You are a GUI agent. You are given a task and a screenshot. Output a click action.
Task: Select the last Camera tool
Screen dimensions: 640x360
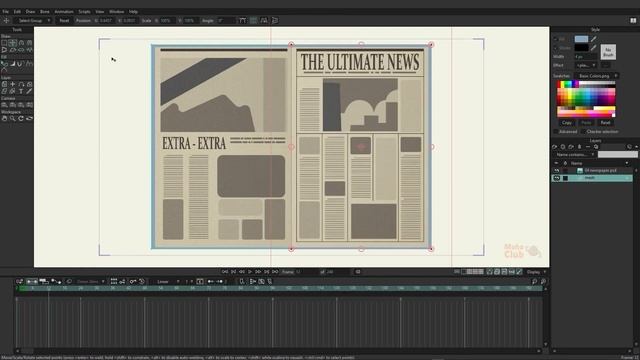[29, 105]
